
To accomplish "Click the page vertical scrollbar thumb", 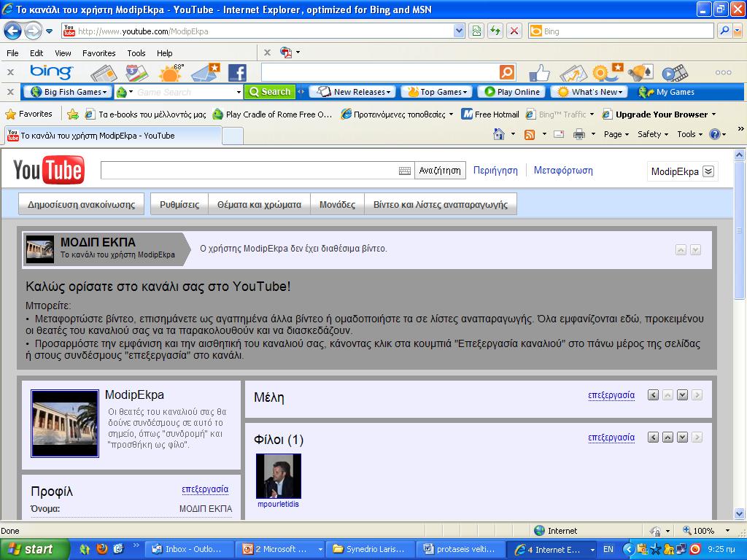I will (739, 230).
